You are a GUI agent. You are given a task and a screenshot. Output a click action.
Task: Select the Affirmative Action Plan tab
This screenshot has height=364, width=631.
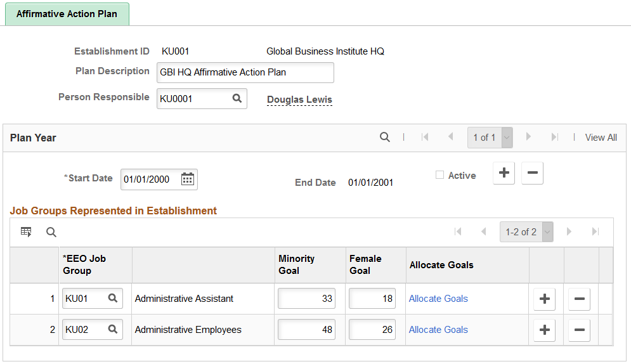[67, 14]
